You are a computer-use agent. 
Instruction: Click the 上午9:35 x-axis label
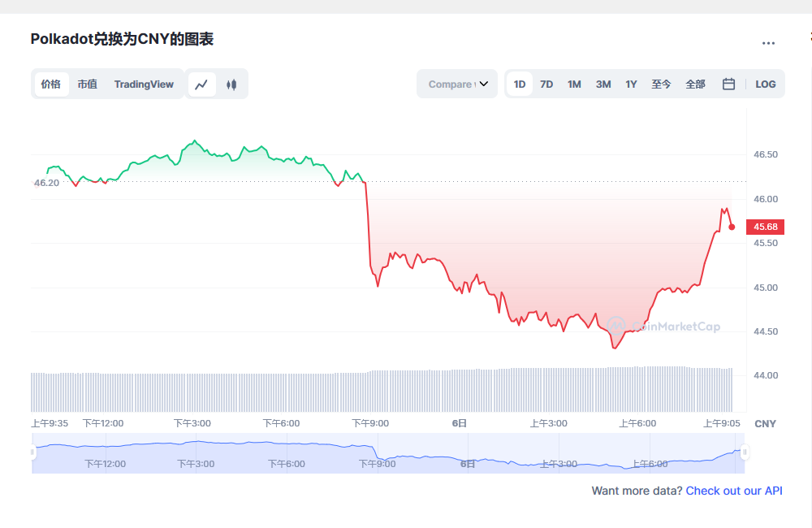click(x=50, y=423)
